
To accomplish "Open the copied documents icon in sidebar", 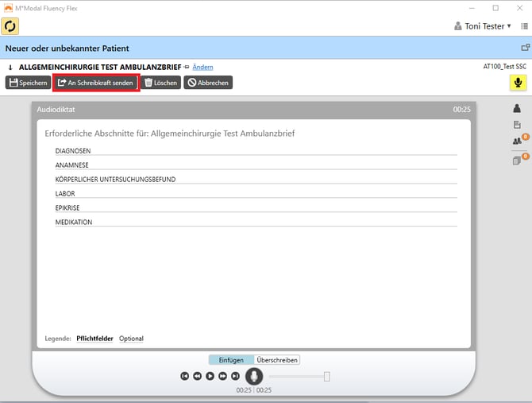I will [x=516, y=160].
